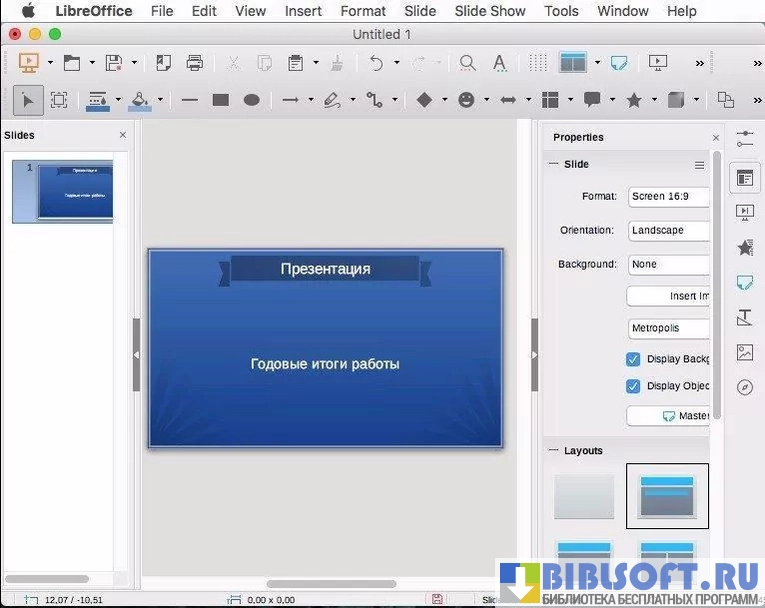Click the Master Slide button
The width and height of the screenshot is (765, 608).
click(669, 416)
